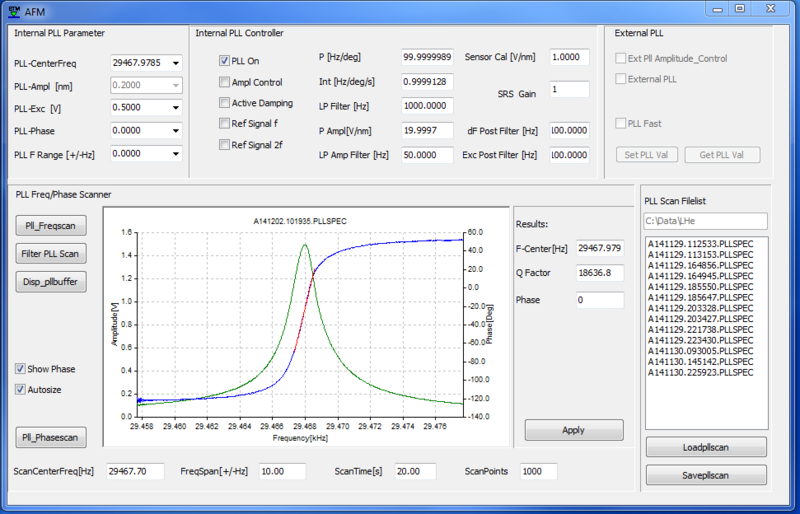Click the Pll_Freqscan button
800x514 pixels.
point(51,226)
